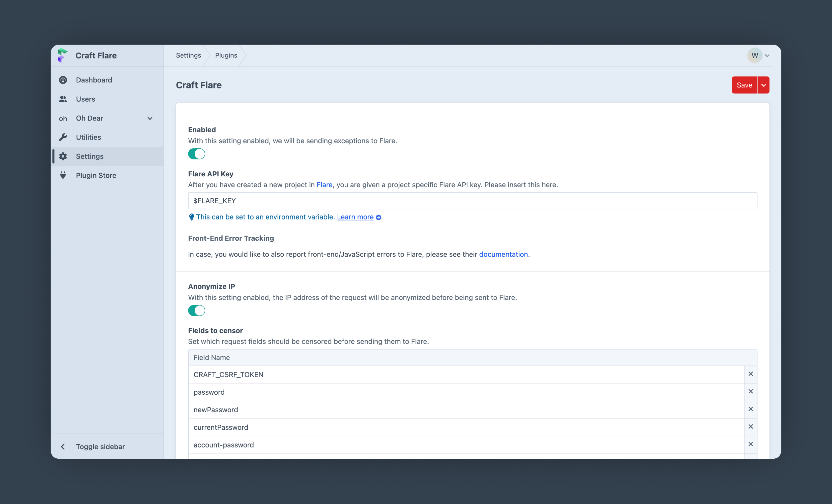Toggle the Enabled setting on/off

[x=196, y=153]
